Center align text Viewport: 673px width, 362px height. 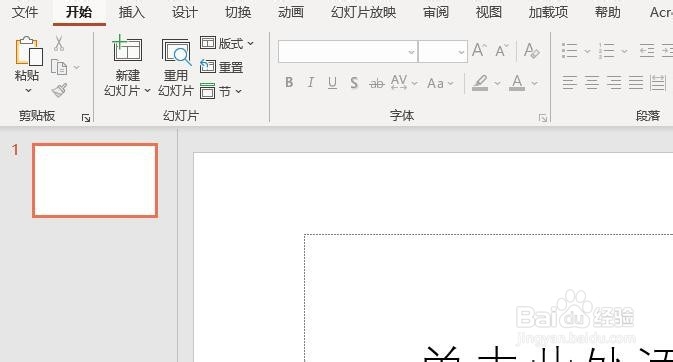(x=592, y=82)
